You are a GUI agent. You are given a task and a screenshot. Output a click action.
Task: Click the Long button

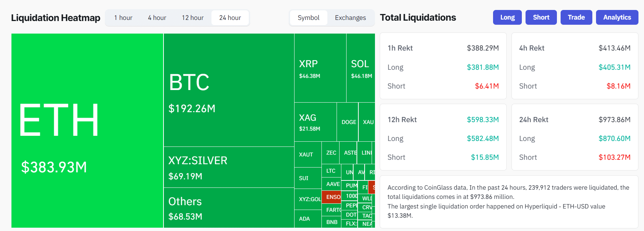[x=507, y=17]
